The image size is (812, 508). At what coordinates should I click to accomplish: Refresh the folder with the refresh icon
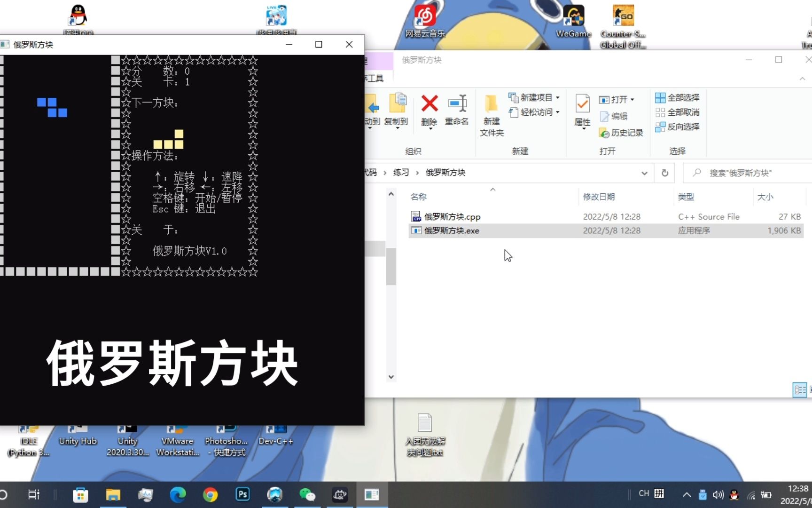click(664, 173)
